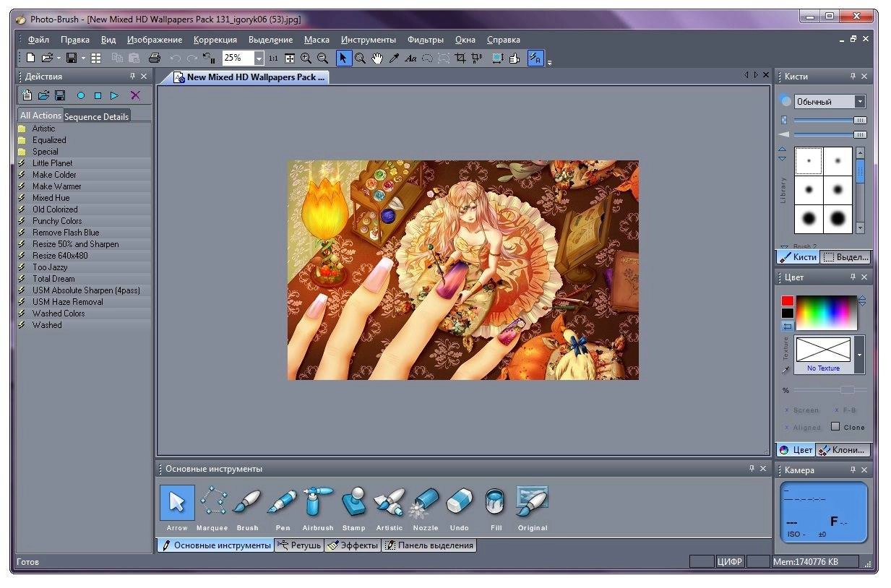This screenshot has height=588, width=891.
Task: Swap foreground and background colors
Action: point(787,327)
